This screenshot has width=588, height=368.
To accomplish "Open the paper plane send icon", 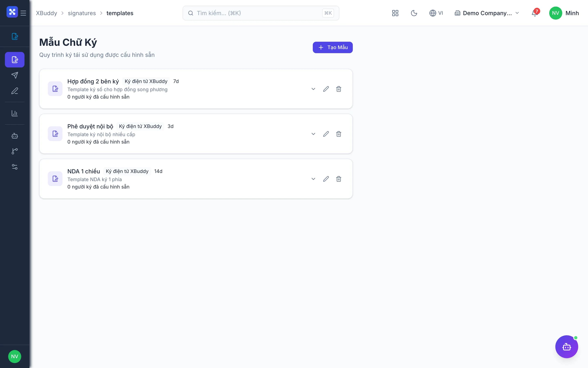I will pyautogui.click(x=15, y=75).
